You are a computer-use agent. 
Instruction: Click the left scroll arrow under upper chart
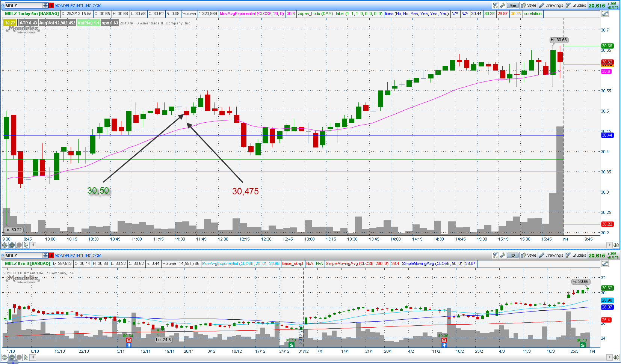(33, 245)
